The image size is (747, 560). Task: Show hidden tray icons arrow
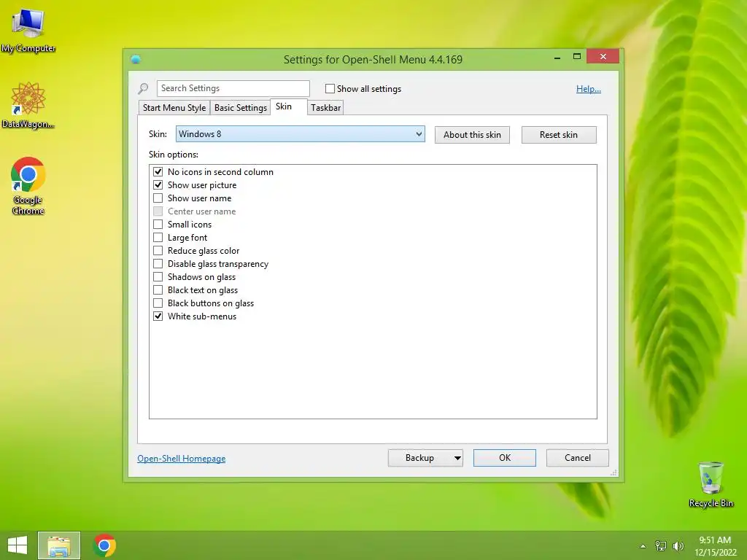[643, 546]
